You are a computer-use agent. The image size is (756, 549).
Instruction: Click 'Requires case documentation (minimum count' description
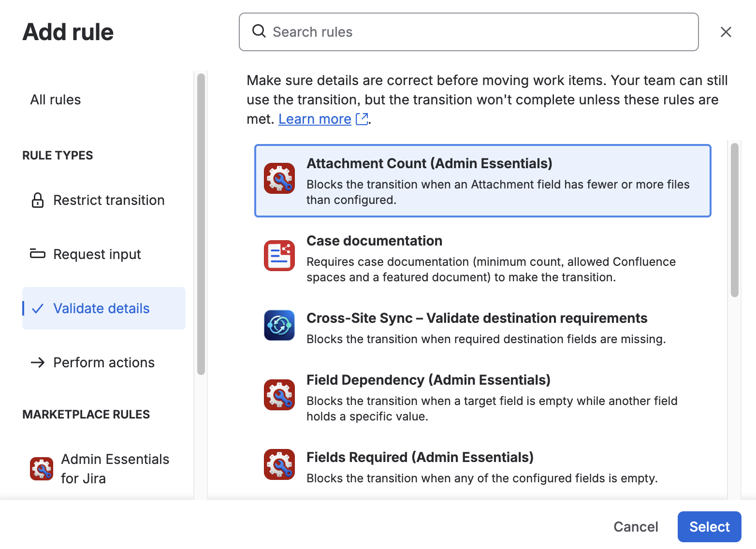point(491,269)
